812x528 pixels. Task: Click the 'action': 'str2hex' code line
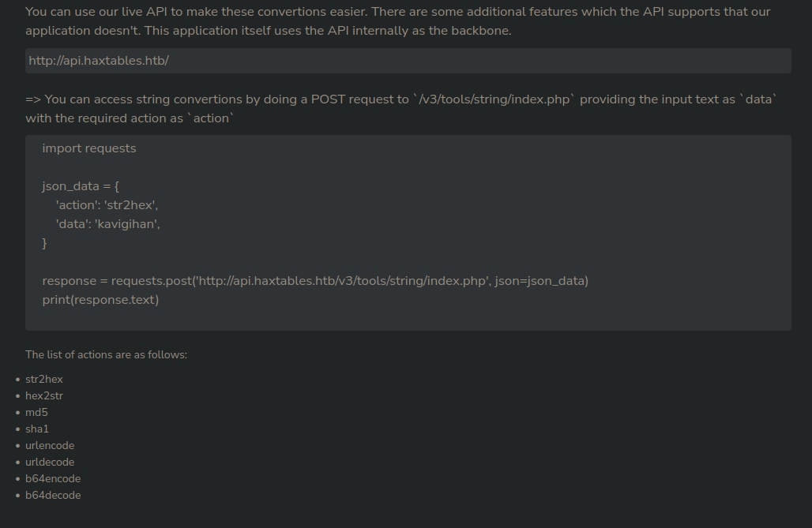coord(107,205)
